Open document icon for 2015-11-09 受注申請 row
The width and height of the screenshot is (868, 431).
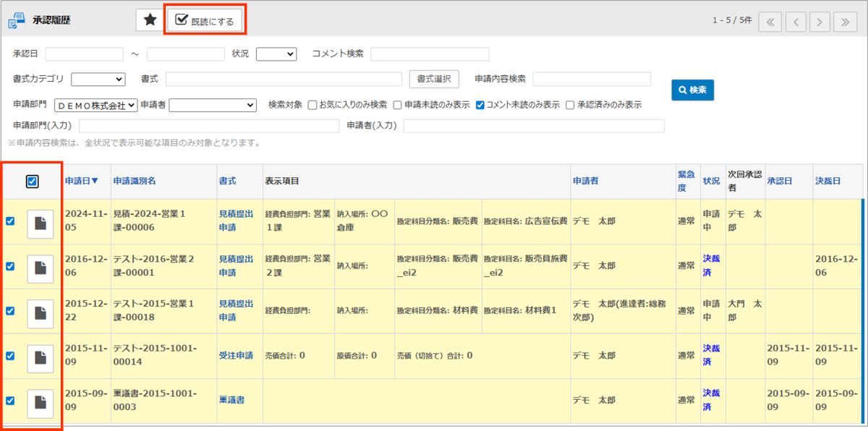click(41, 357)
